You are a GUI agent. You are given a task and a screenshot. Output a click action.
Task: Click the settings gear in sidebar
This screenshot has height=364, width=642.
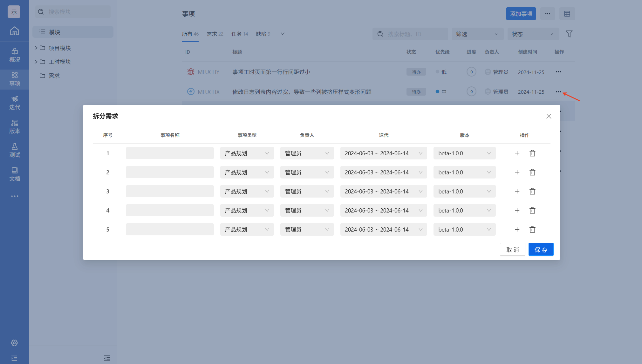(x=14, y=343)
